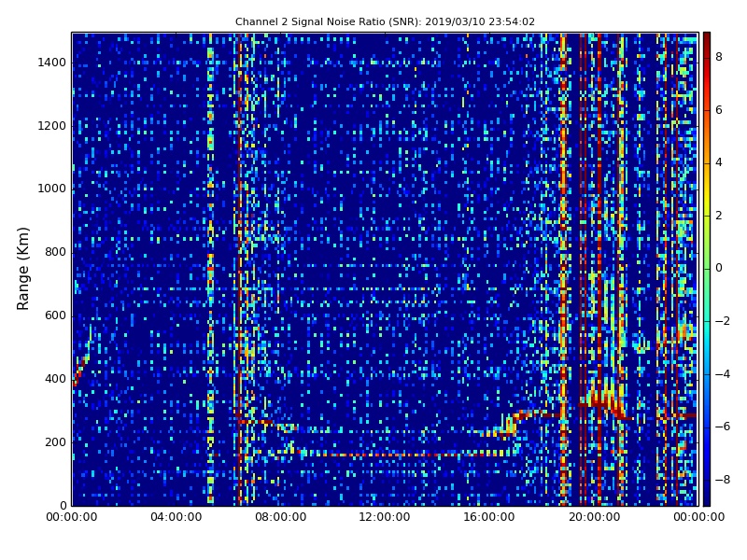Click the 20:00:00 time tick label
This screenshot has width=747, height=560.
pyautogui.click(x=594, y=517)
